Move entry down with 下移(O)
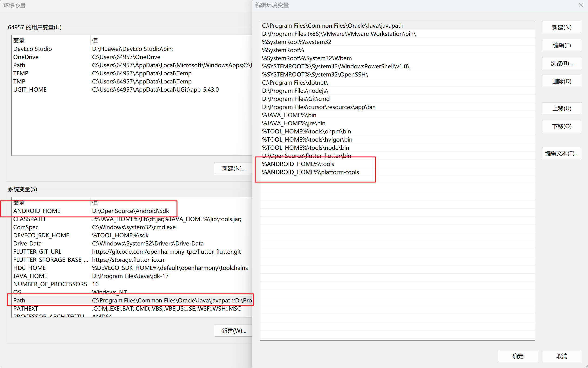Image resolution: width=588 pixels, height=368 pixels. click(x=561, y=126)
